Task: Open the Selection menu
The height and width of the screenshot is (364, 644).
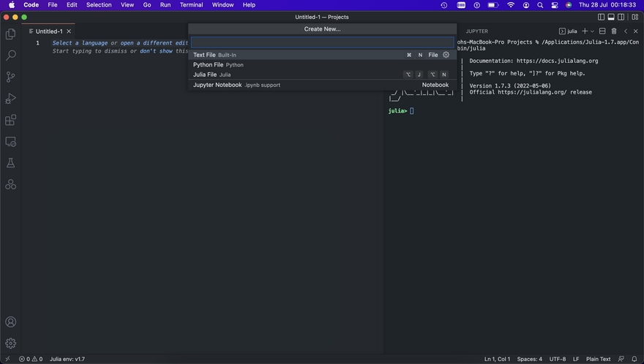Action: [x=99, y=5]
